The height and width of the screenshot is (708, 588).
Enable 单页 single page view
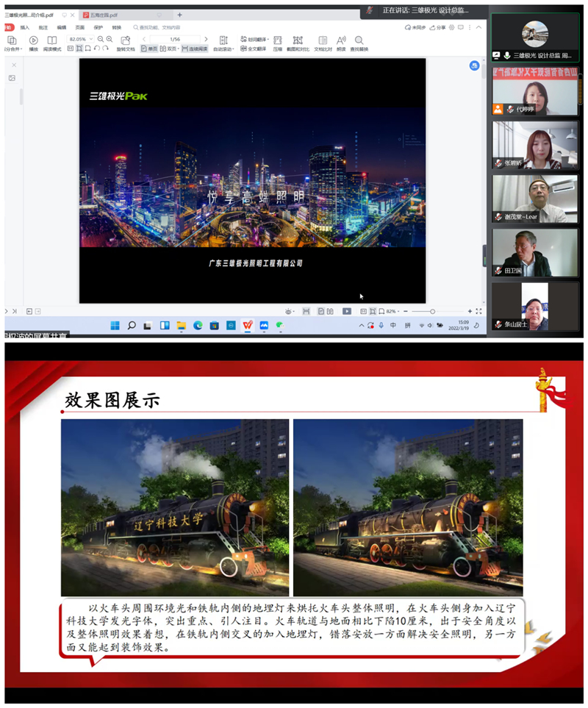click(x=148, y=49)
